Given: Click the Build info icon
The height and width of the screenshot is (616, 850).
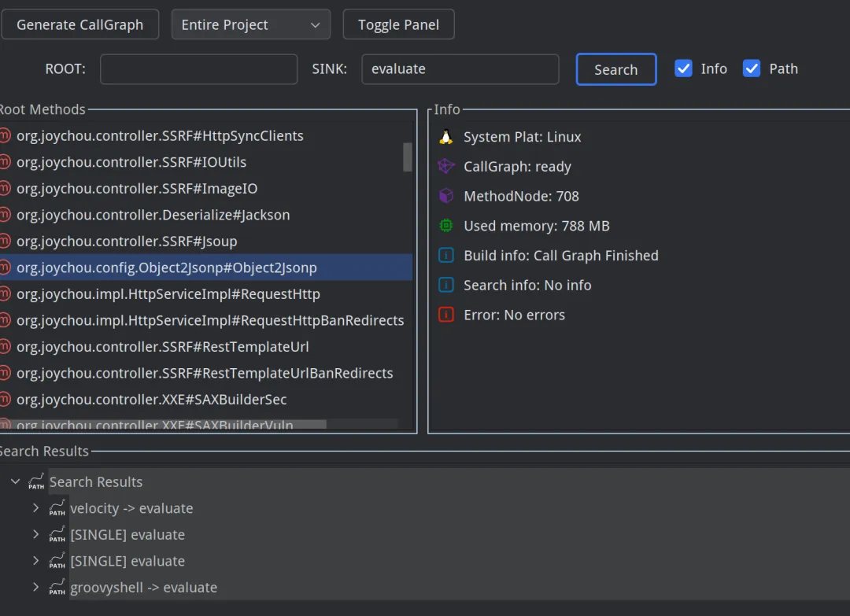Looking at the screenshot, I should point(446,256).
